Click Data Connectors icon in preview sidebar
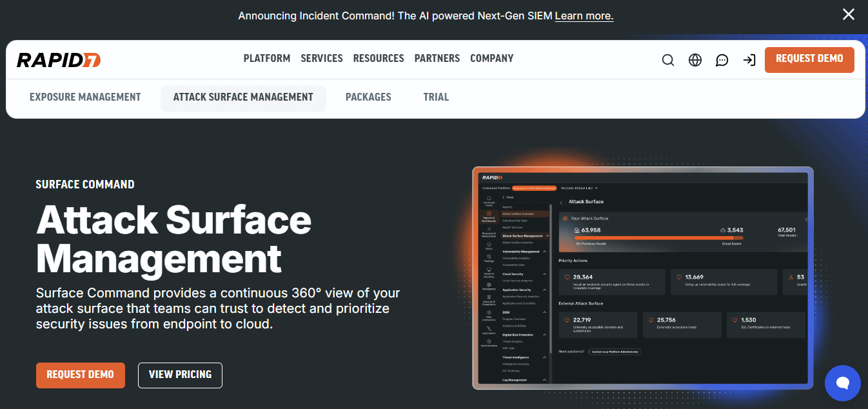 coord(489,312)
